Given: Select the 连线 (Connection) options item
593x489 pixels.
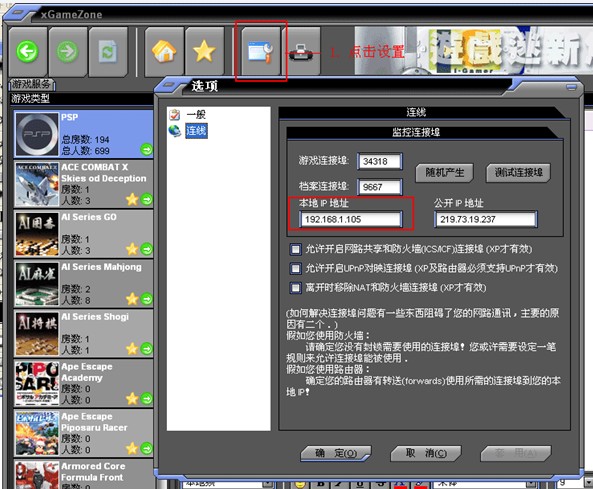Looking at the screenshot, I should pos(196,131).
